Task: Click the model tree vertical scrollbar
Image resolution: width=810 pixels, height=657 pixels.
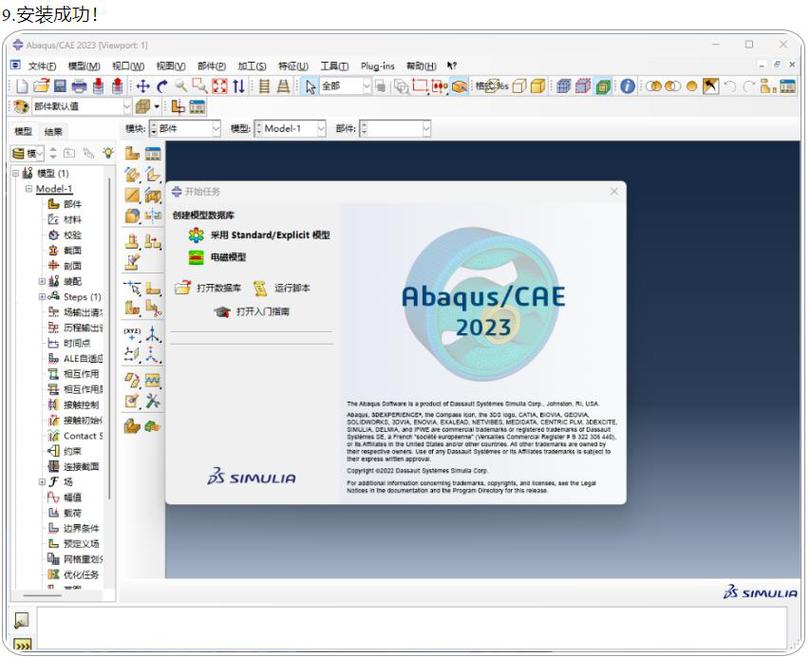Action: click(109, 338)
